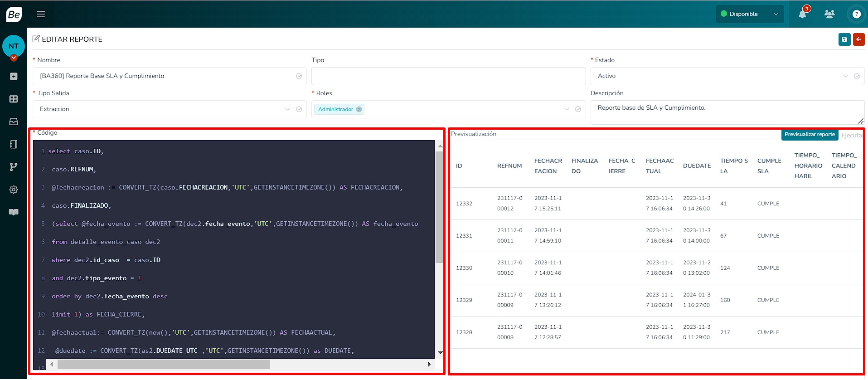The image size is (868, 380).
Task: Open the notifications bell
Action: pos(802,14)
